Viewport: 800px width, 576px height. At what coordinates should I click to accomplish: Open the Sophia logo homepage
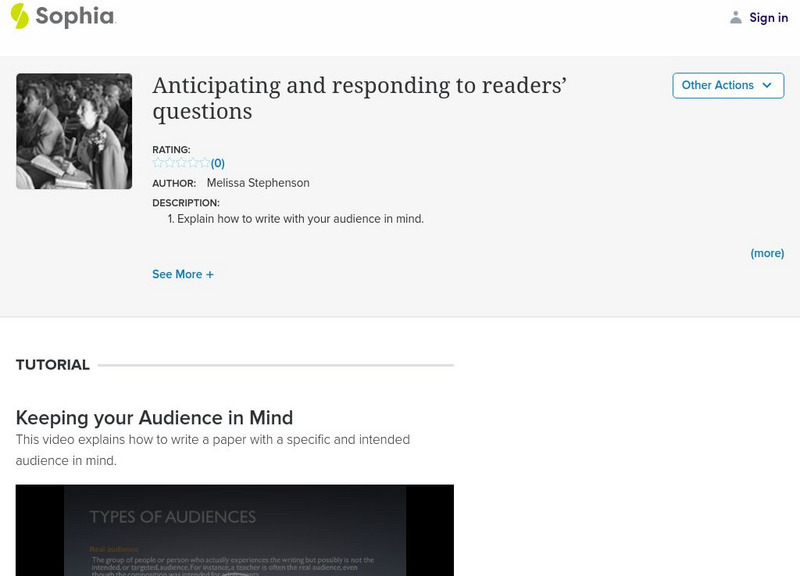point(64,16)
